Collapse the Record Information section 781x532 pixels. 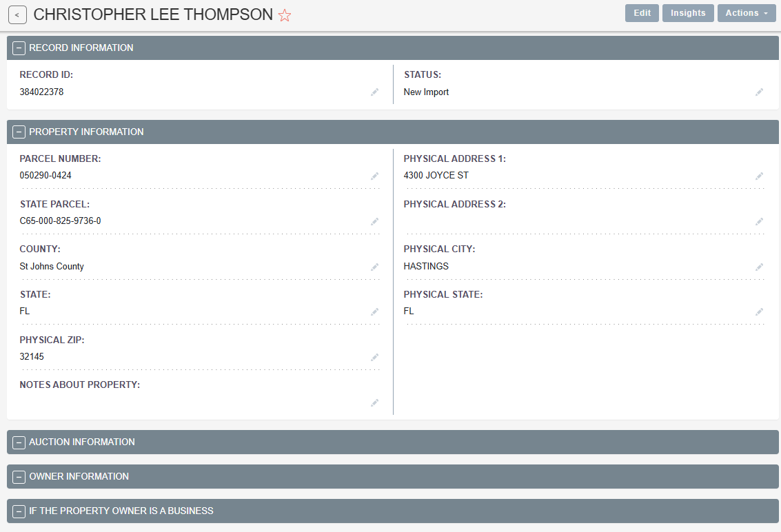pyautogui.click(x=19, y=48)
